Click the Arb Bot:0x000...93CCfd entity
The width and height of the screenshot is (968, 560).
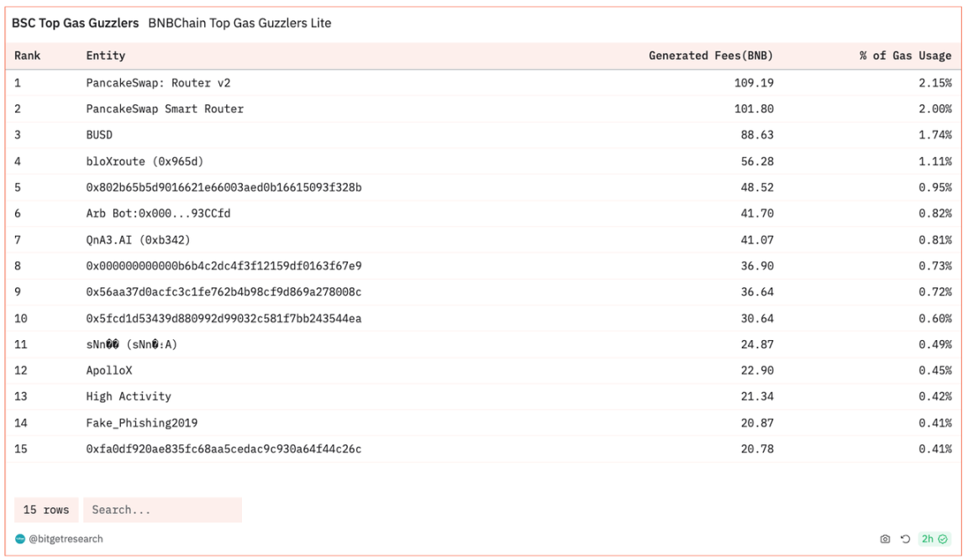[x=158, y=214]
